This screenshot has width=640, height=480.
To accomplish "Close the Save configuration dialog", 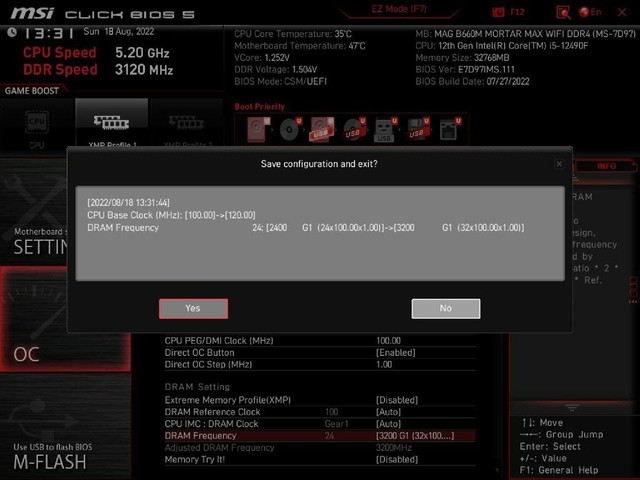I will (x=559, y=164).
